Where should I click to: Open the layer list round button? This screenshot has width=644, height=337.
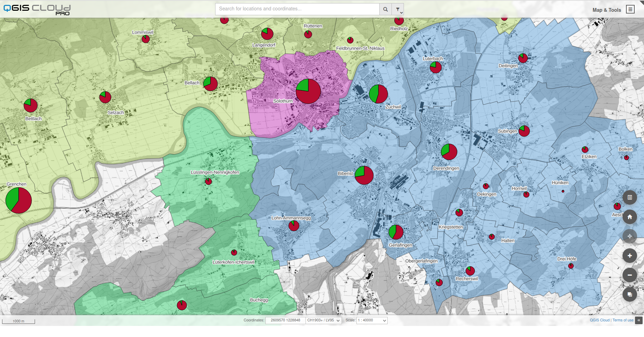[629, 197]
